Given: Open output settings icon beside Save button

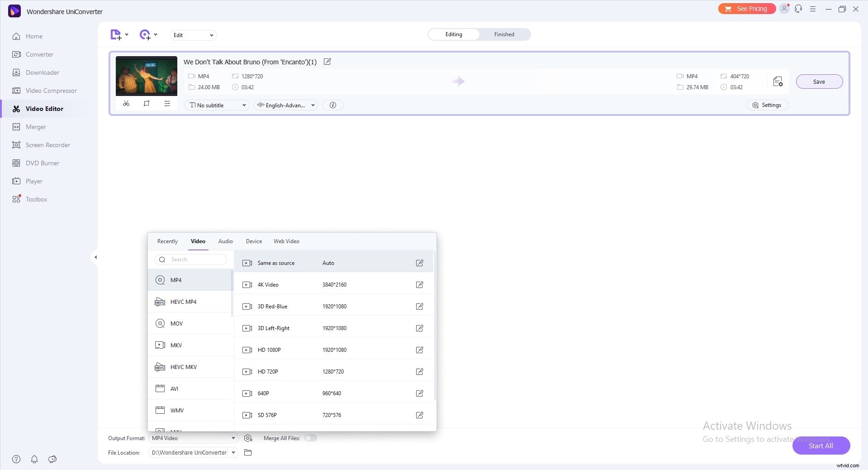Looking at the screenshot, I should 778,82.
